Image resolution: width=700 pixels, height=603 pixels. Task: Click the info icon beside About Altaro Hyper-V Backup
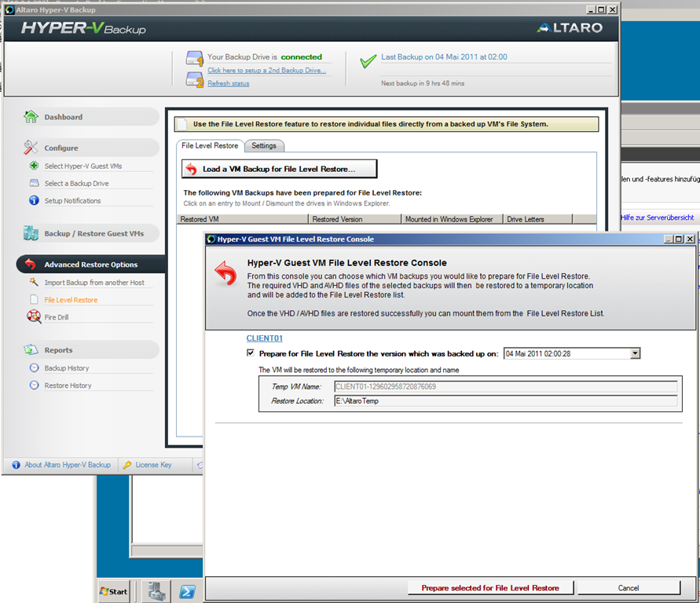[16, 465]
